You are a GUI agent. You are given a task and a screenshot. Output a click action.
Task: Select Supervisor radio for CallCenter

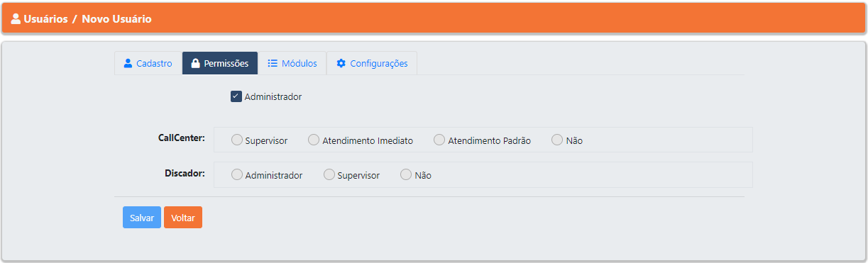point(237,140)
